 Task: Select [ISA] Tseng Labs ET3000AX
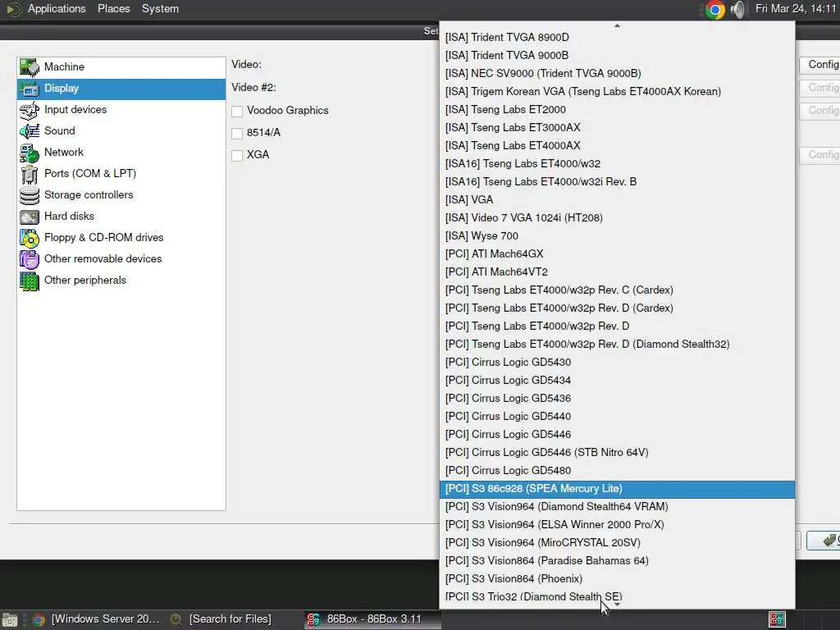click(617, 127)
